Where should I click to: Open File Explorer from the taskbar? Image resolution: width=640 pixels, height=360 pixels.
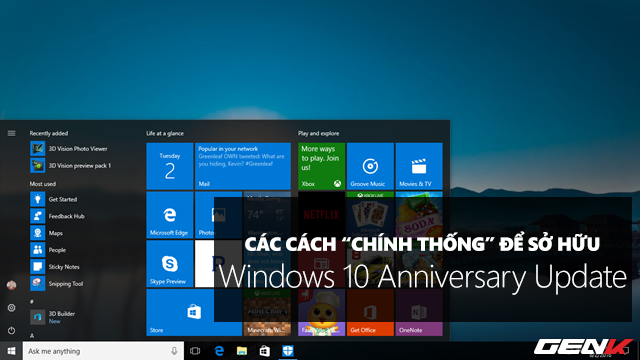242,351
